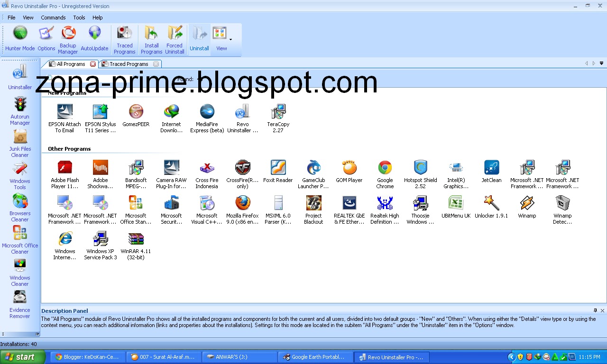This screenshot has width=607, height=364.
Task: Close the Traced Programs tab
Action: coord(156,64)
